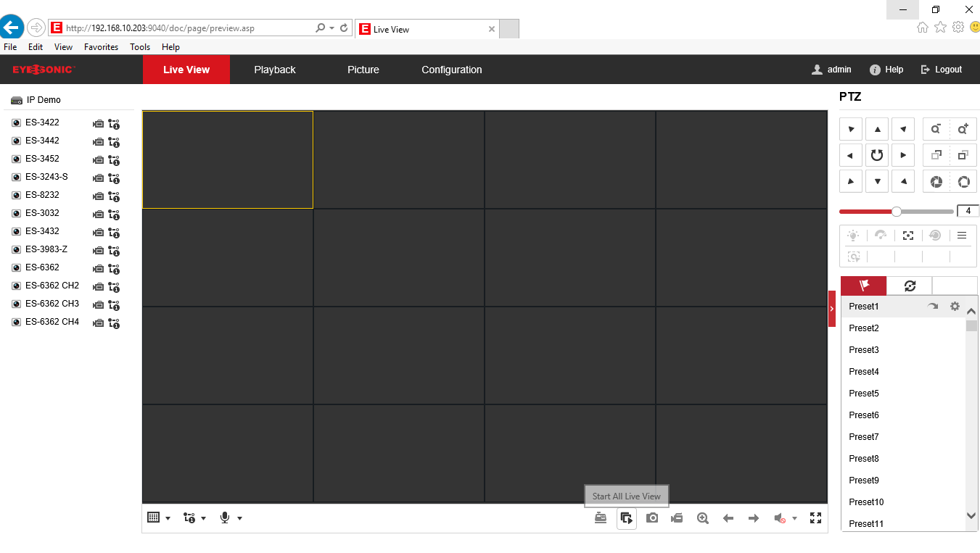Call Preset1 with the arrow icon
Viewport: 980px width, 553px height.
pyautogui.click(x=933, y=307)
